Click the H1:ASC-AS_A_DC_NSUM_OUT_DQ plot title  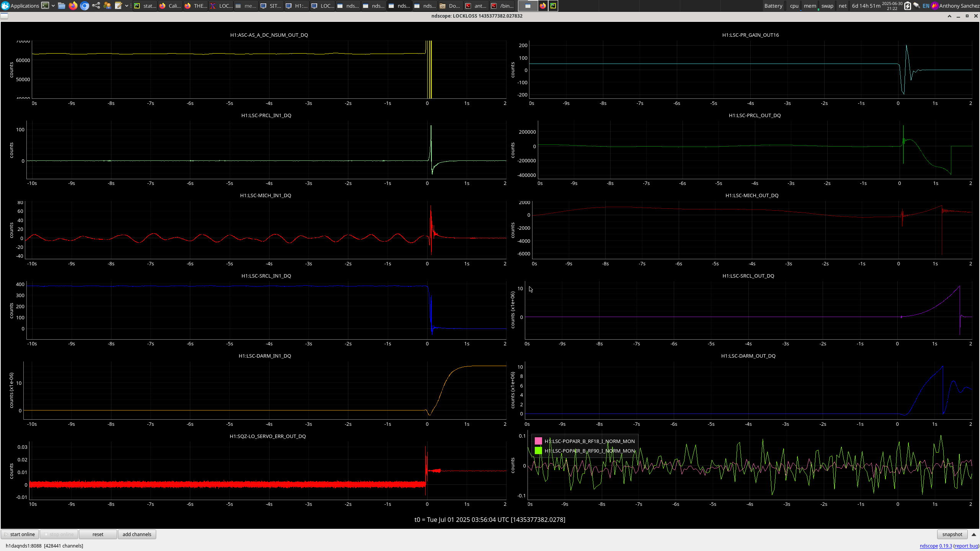(x=269, y=35)
